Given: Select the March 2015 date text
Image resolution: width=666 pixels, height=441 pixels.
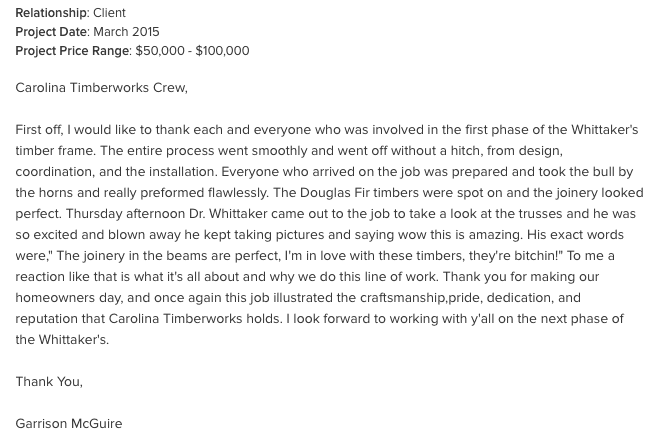Looking at the screenshot, I should point(126,32).
